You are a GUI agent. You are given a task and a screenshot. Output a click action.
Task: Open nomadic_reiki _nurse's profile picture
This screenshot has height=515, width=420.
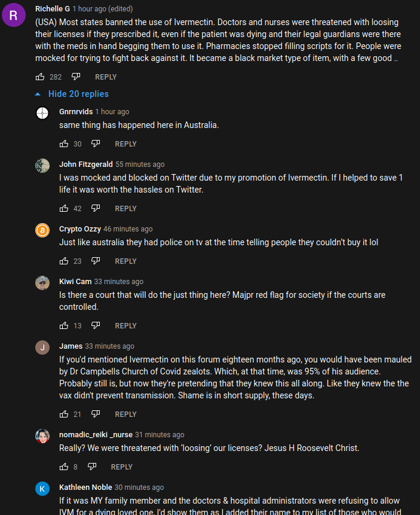coord(42,436)
